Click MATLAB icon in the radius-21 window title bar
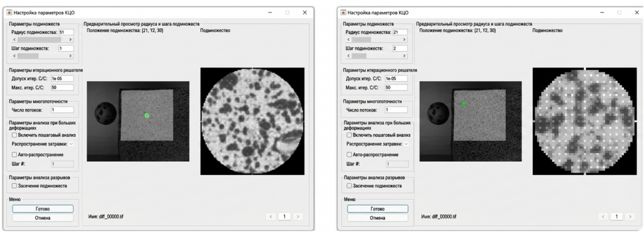644x233 pixels. tap(343, 13)
